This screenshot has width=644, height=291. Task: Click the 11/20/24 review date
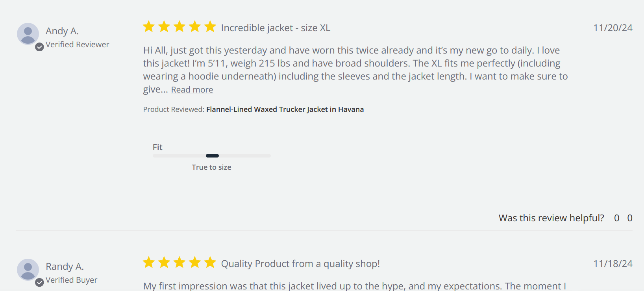(613, 28)
